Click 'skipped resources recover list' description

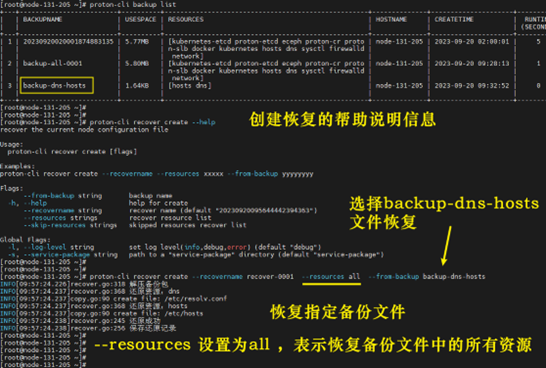click(188, 225)
